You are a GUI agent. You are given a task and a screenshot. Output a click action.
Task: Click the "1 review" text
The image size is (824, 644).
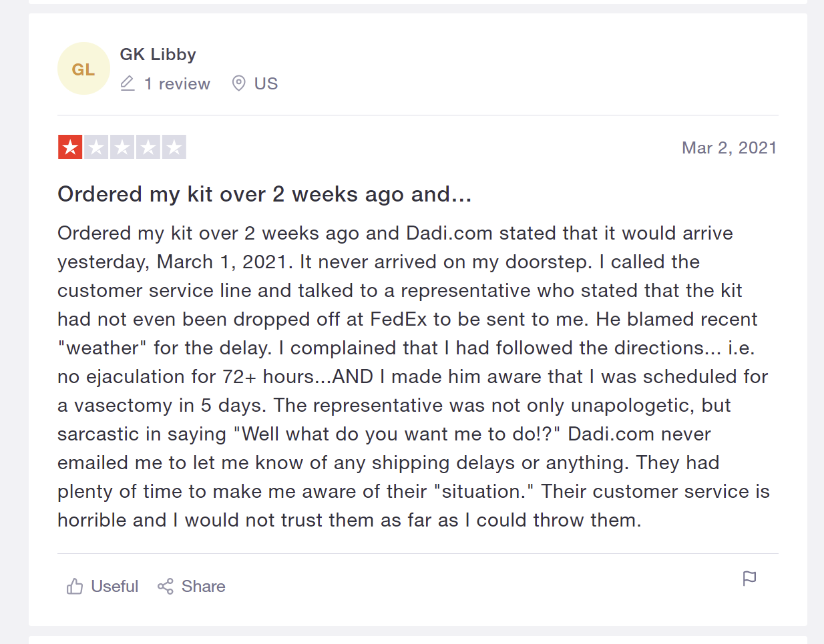177,84
